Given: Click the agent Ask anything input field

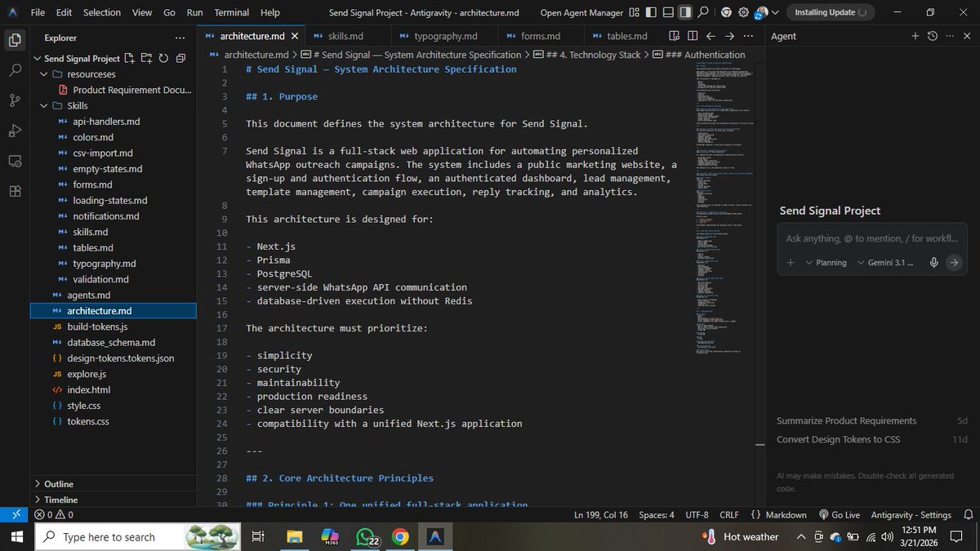Looking at the screenshot, I should [871, 238].
